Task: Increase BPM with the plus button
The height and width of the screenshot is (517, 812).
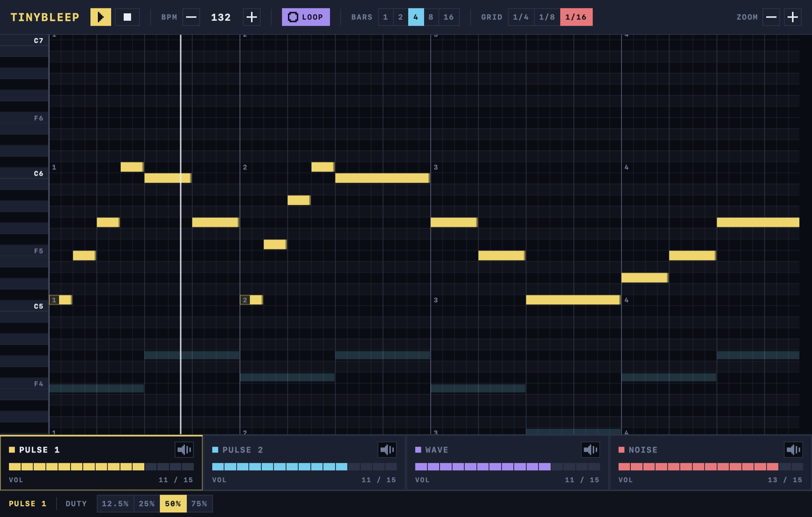Action: point(251,17)
